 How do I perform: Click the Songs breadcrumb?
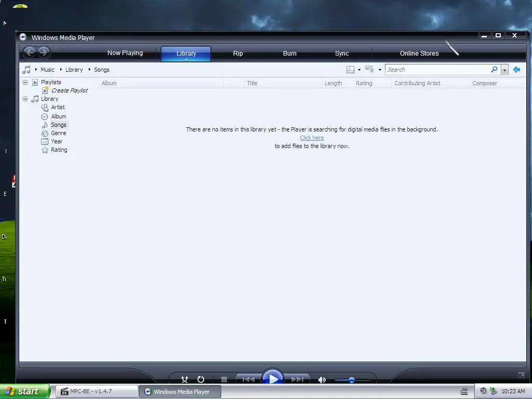coord(102,70)
